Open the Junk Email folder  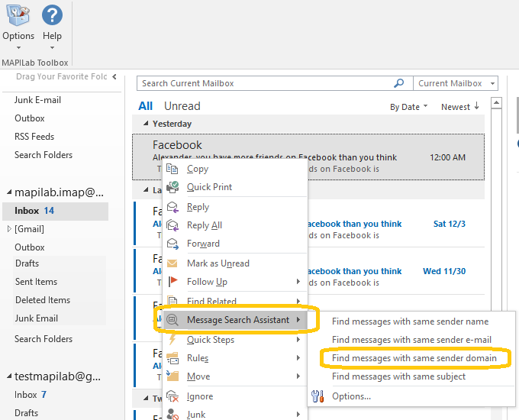click(37, 318)
